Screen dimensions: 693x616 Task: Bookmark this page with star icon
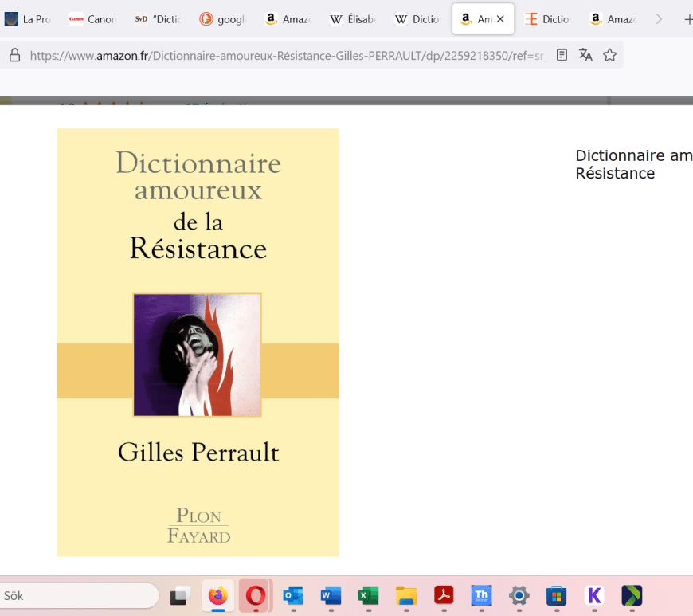609,55
